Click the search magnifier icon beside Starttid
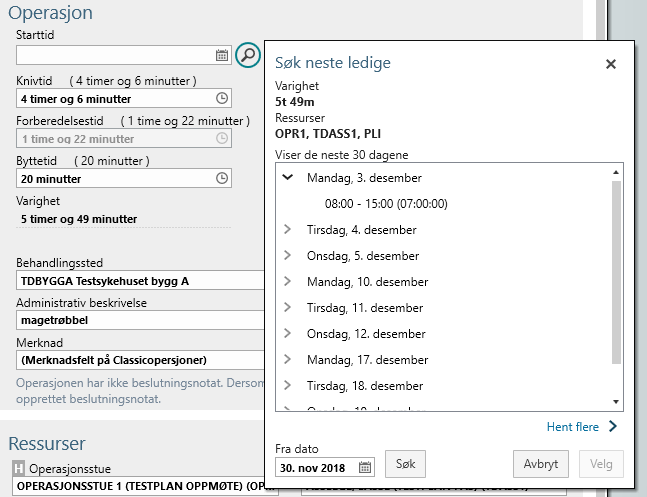Image resolution: width=647 pixels, height=497 pixels. pyautogui.click(x=247, y=54)
